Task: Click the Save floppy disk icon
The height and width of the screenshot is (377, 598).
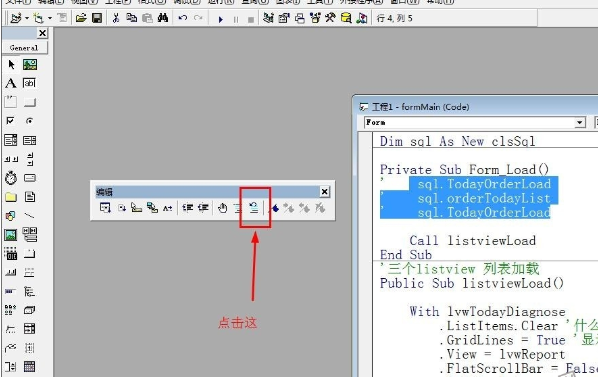Action: pyautogui.click(x=97, y=18)
